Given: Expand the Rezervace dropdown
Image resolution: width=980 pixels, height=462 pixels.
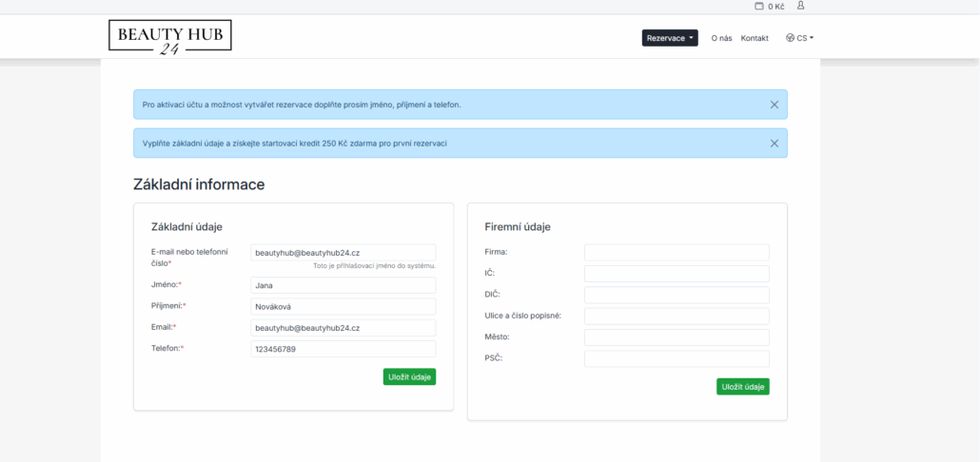Looking at the screenshot, I should click(670, 38).
